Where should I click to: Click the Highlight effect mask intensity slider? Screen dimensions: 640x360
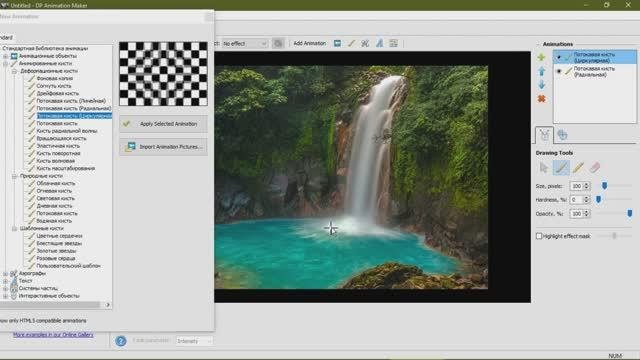(x=614, y=236)
